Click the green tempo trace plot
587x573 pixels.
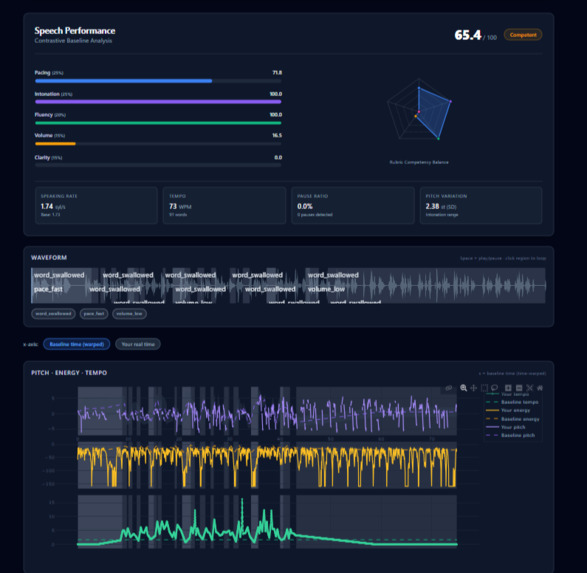point(267,522)
